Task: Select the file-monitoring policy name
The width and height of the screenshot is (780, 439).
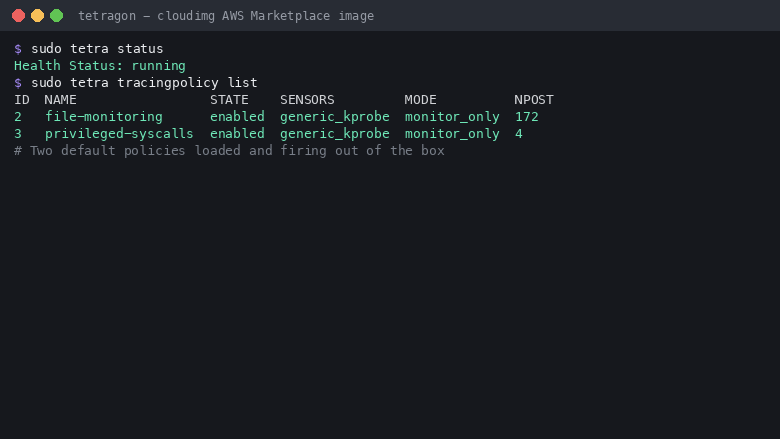Action: click(x=104, y=117)
